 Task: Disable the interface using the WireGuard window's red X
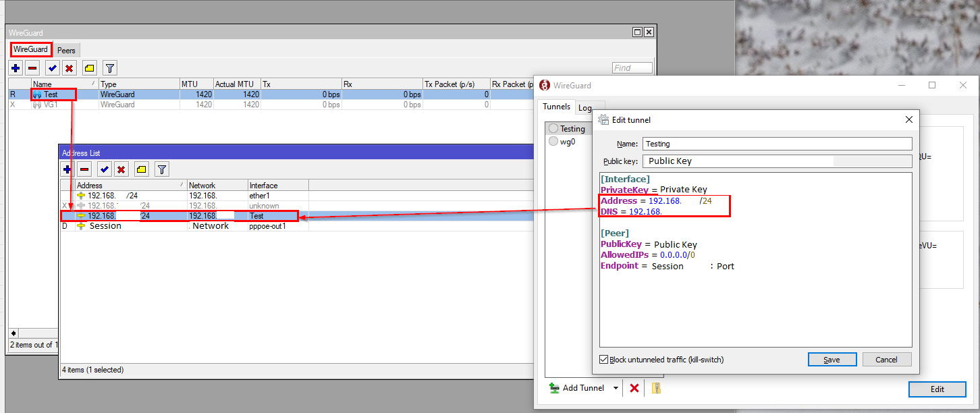coord(69,68)
